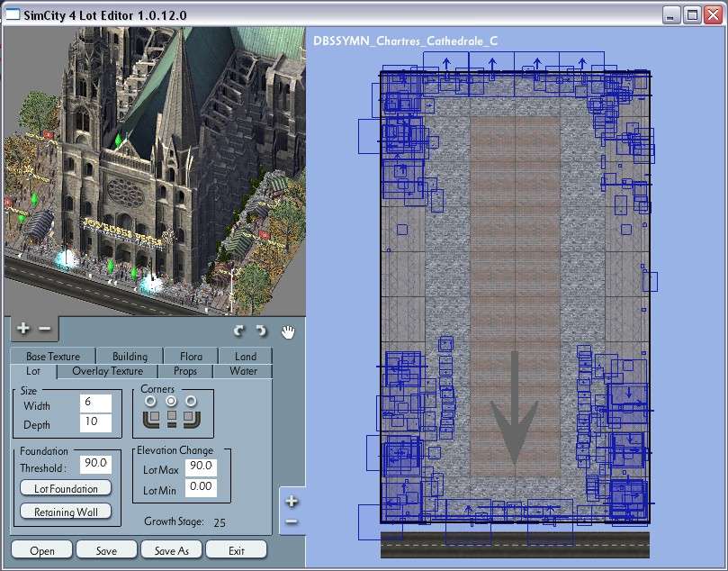The width and height of the screenshot is (728, 571).
Task: Click the Exit button
Action: (x=237, y=550)
